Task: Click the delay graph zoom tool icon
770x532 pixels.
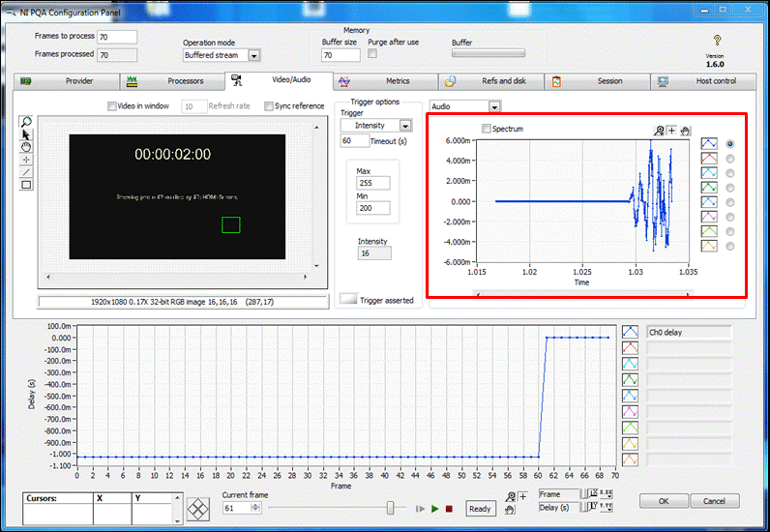Action: coord(511,496)
